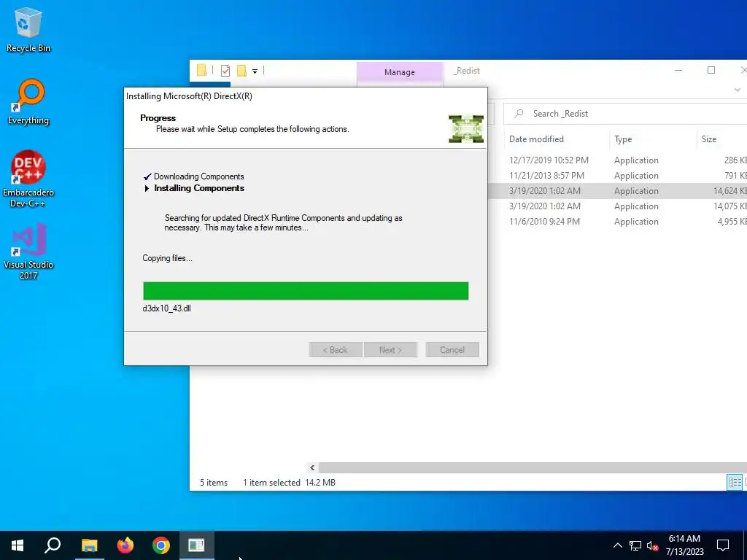Sort by the Size column header

pos(721,139)
